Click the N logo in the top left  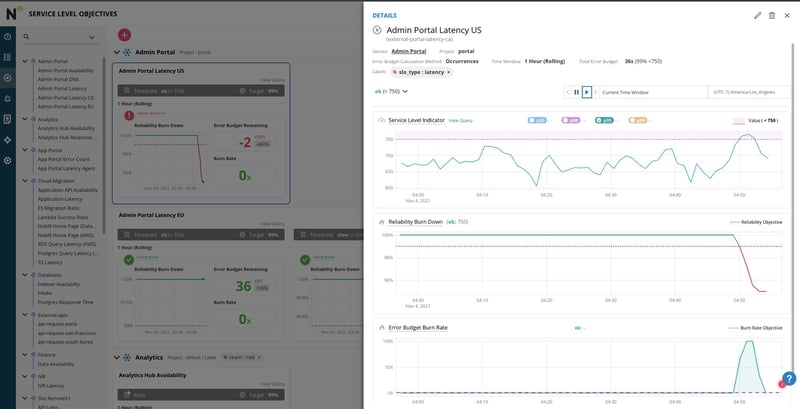pos(13,12)
